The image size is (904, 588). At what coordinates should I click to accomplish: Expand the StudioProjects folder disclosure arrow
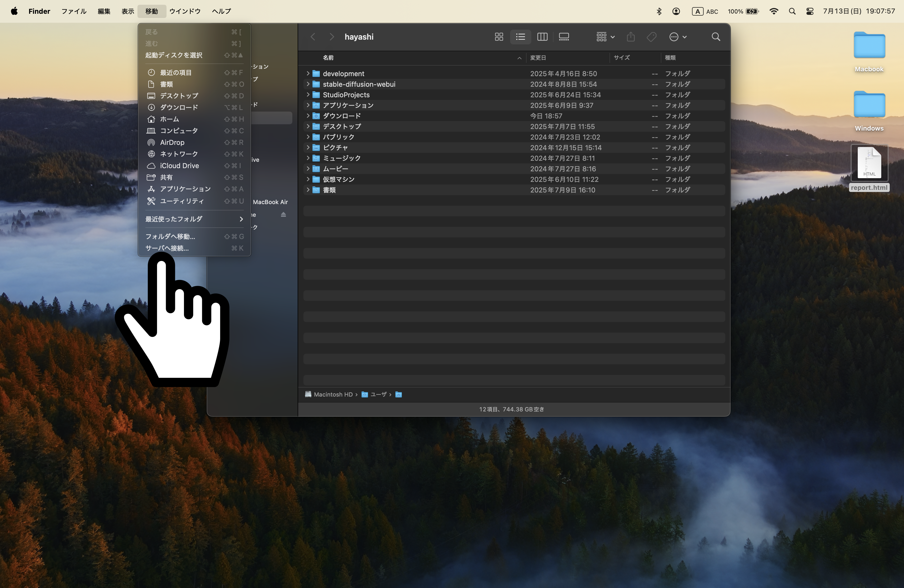(x=308, y=95)
